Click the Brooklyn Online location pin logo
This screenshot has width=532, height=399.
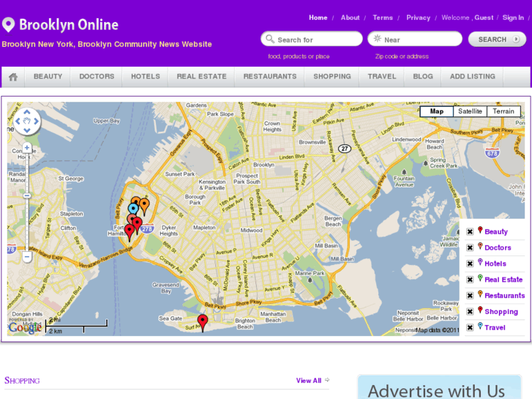pos(9,25)
